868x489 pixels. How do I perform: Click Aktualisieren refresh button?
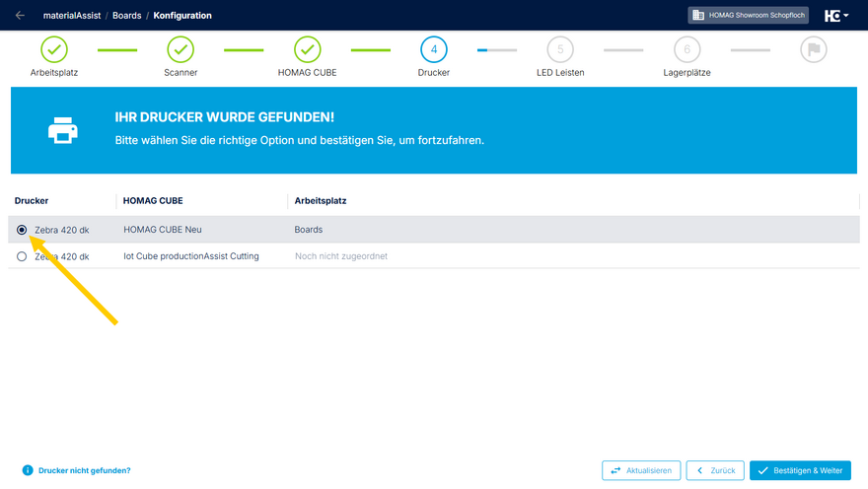pyautogui.click(x=641, y=470)
